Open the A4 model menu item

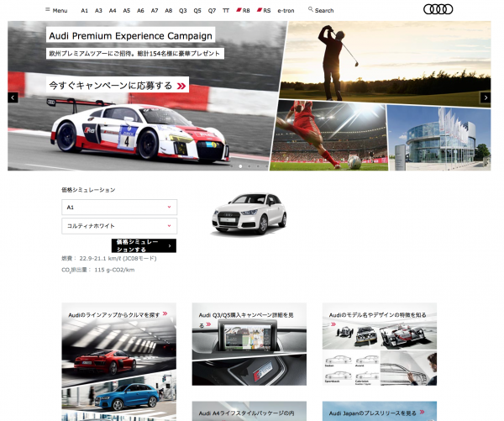pyautogui.click(x=113, y=11)
